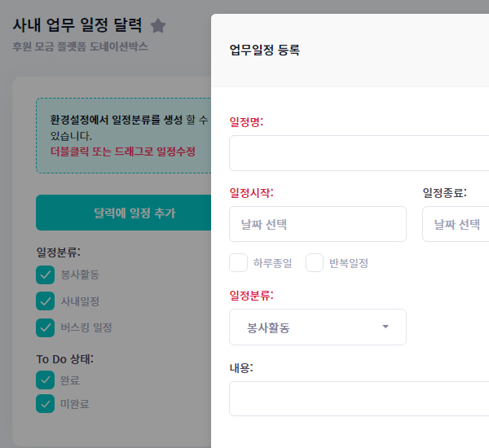Click the To Do 상태 section heading

tap(64, 358)
